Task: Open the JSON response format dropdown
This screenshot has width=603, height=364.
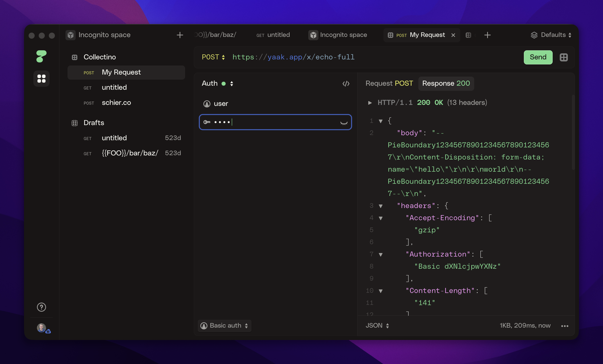Action: pyautogui.click(x=377, y=326)
